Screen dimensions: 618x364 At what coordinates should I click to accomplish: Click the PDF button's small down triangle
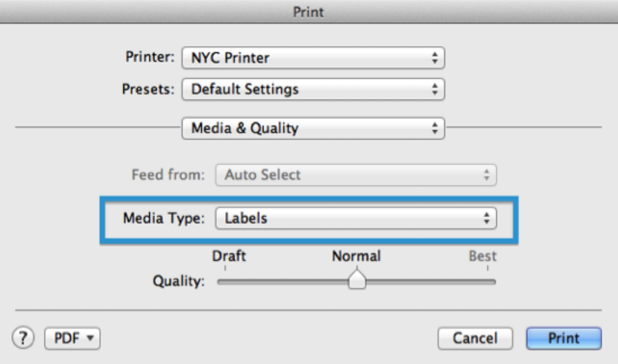pyautogui.click(x=90, y=338)
